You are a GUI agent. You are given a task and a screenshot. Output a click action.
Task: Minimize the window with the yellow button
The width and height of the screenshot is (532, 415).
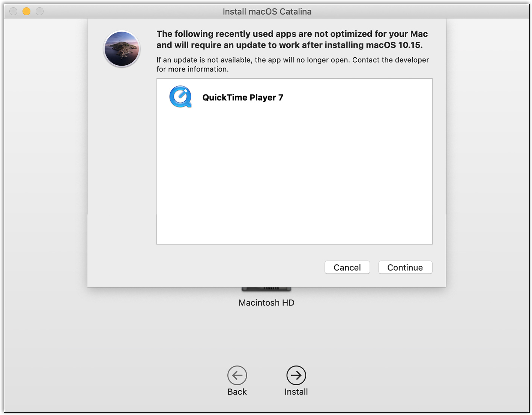coord(26,11)
